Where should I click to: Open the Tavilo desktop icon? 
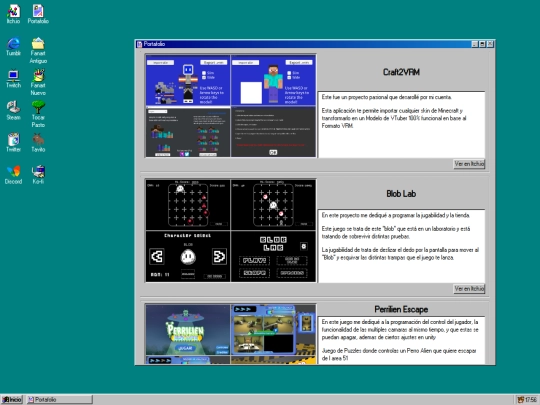tap(38, 143)
